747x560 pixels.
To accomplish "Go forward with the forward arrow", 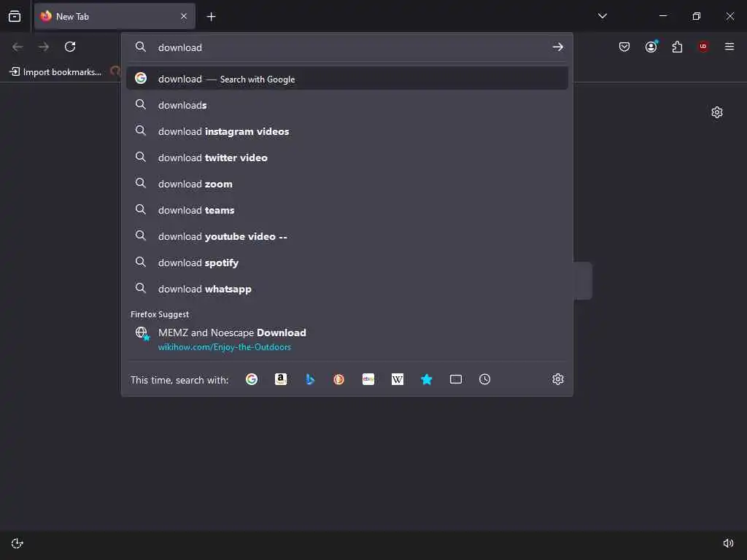I will 44,47.
